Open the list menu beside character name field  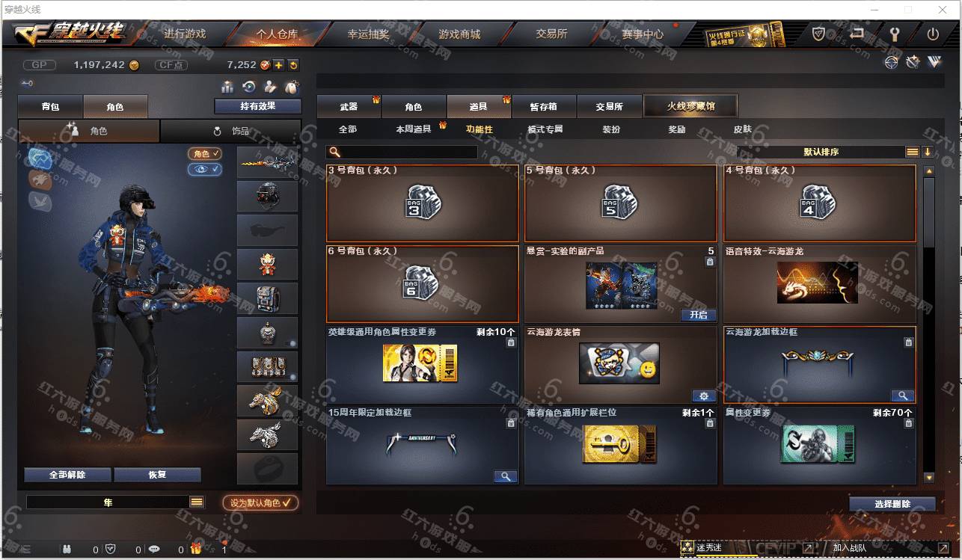pyautogui.click(x=197, y=502)
